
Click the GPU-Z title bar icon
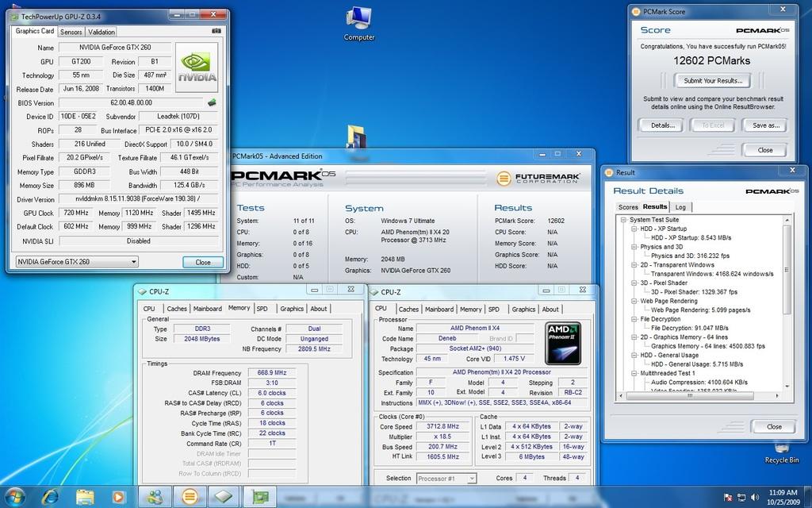click(x=15, y=17)
